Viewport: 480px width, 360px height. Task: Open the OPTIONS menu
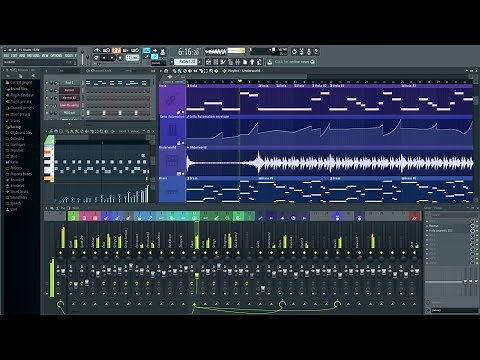click(x=56, y=56)
